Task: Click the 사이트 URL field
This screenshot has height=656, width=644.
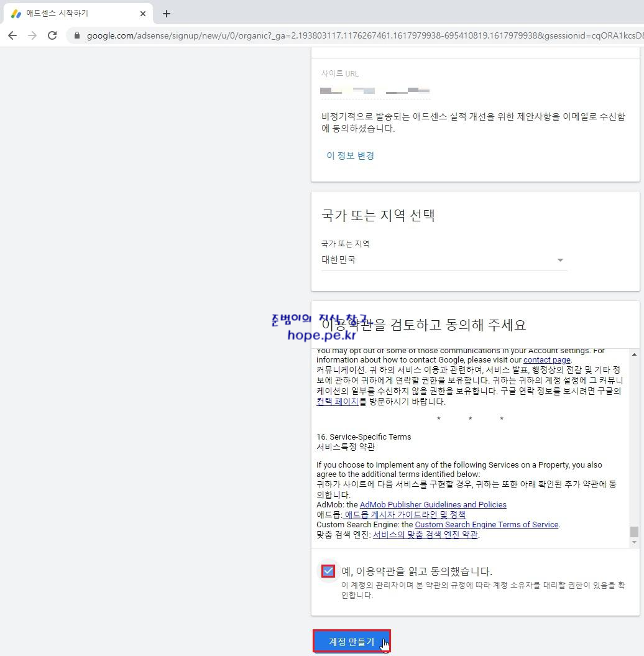Action: pos(375,90)
